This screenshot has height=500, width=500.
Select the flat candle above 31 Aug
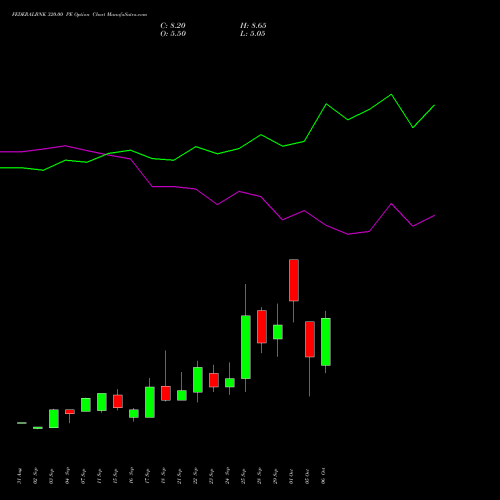[22, 423]
